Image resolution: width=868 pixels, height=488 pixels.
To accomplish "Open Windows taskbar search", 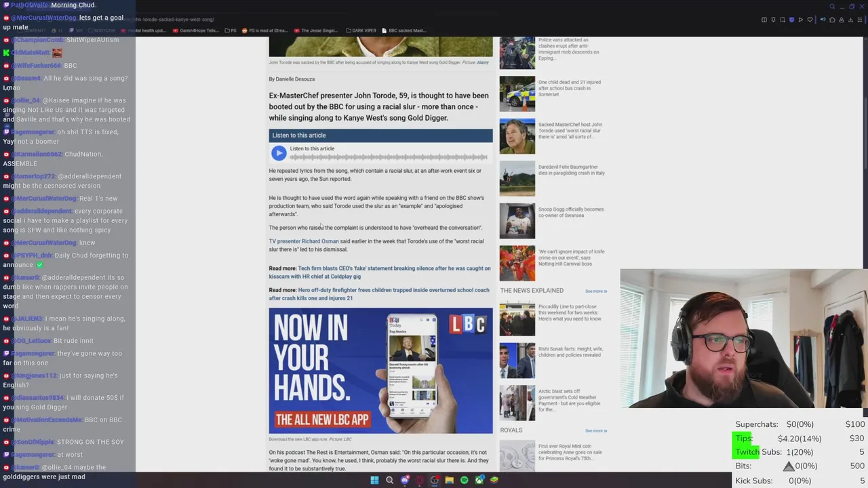I will tap(389, 480).
